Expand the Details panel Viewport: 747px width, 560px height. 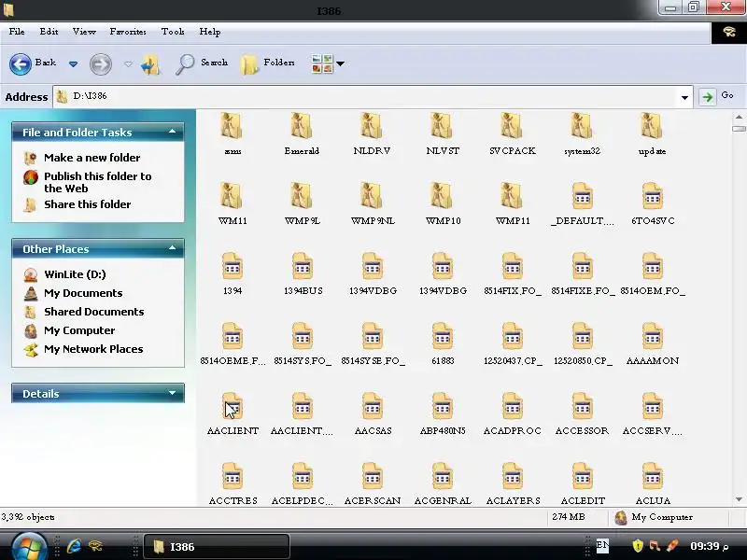coord(172,393)
